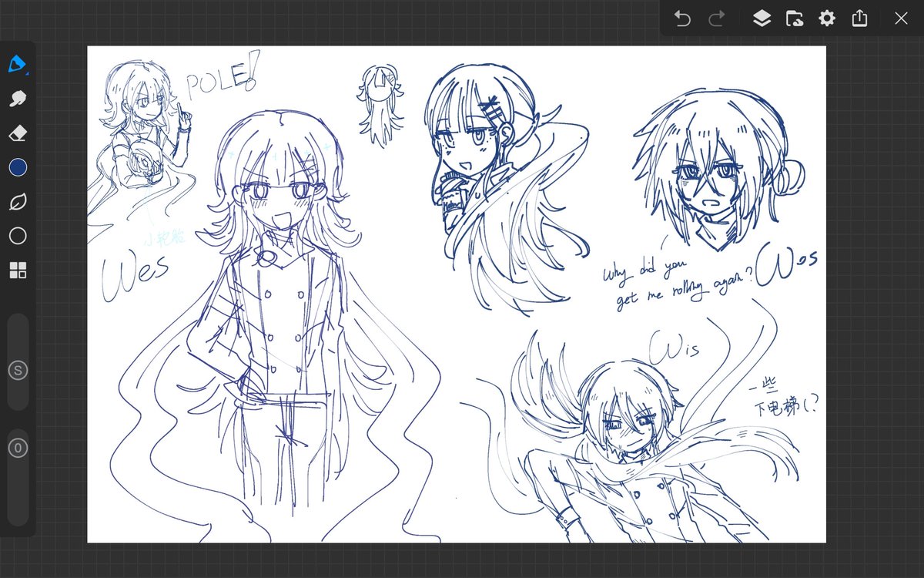Click the S brush size slider knob
This screenshot has width=924, height=578.
18,371
